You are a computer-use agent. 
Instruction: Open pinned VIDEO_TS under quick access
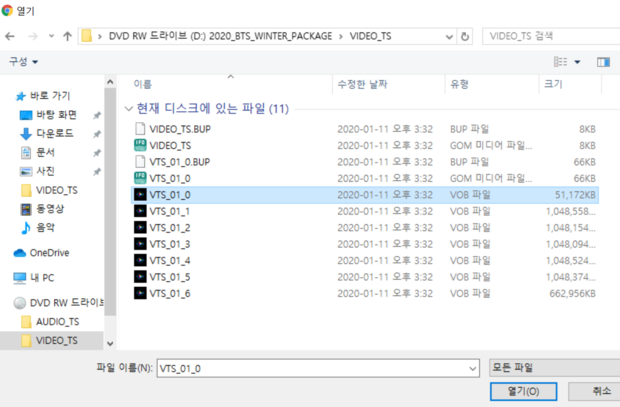49,190
